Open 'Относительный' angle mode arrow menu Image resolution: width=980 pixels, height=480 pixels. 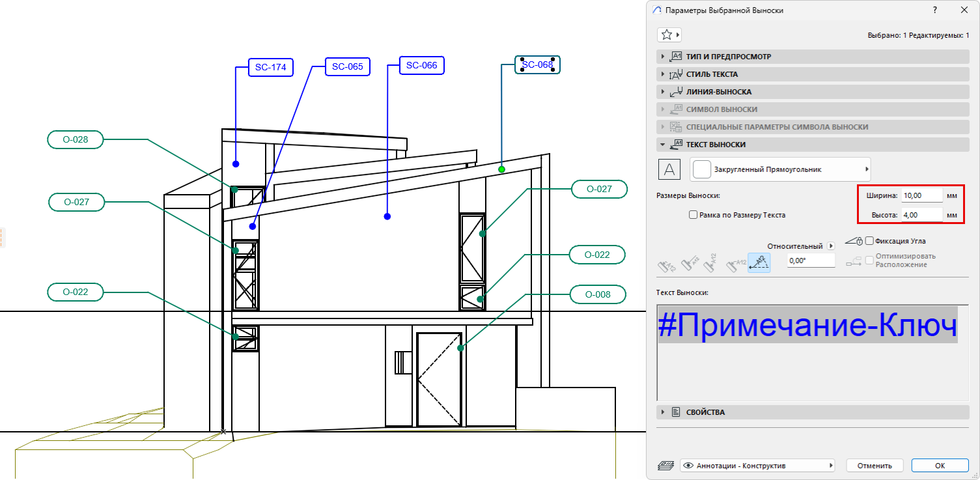click(830, 246)
